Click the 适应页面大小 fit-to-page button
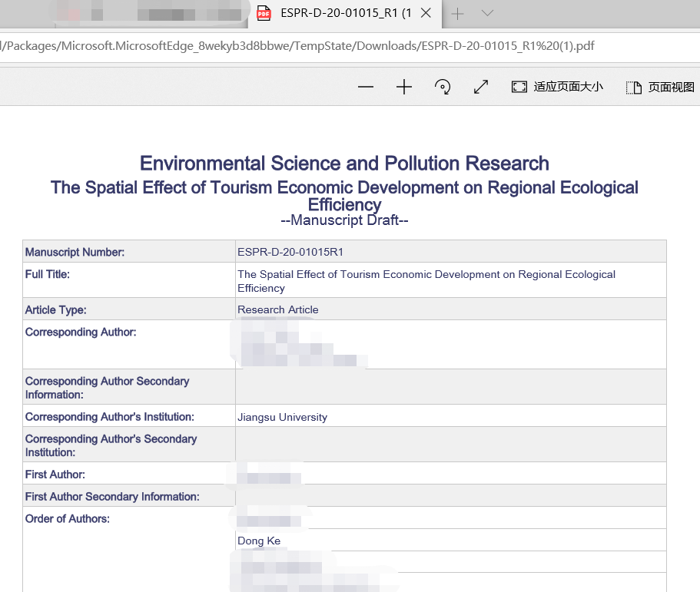The image size is (700, 592). tap(558, 88)
